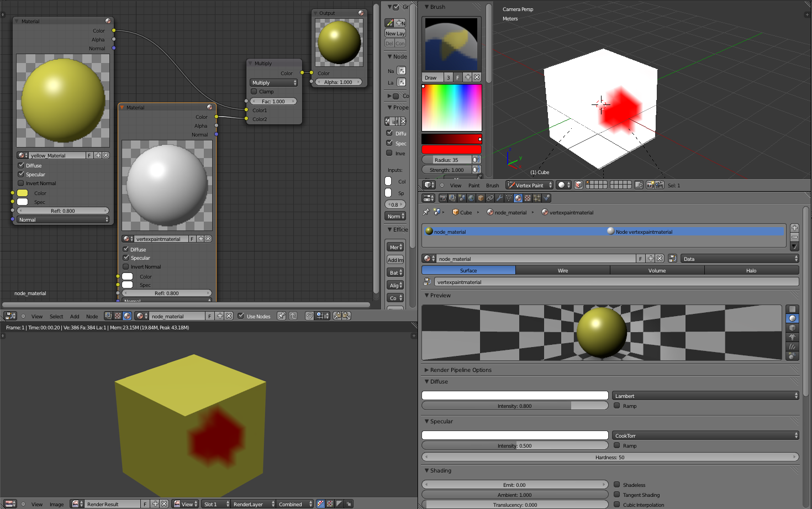Open the Scene properties tab icon

point(462,198)
